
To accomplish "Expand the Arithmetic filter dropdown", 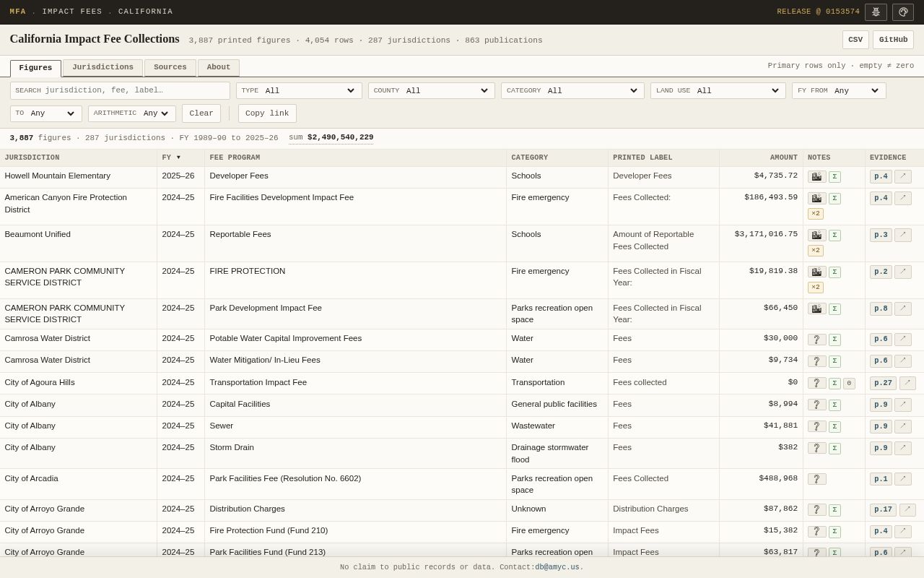I will [x=132, y=113].
